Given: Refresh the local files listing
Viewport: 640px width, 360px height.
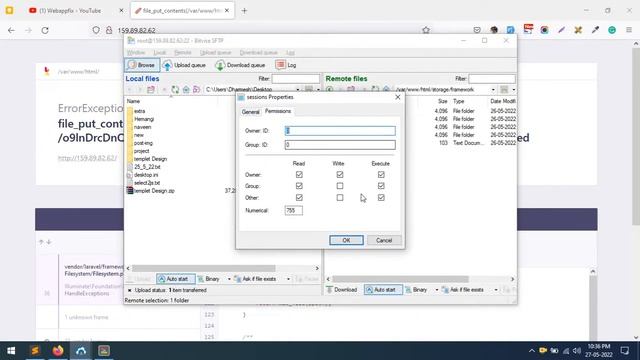Looking at the screenshot, I should click(x=175, y=89).
